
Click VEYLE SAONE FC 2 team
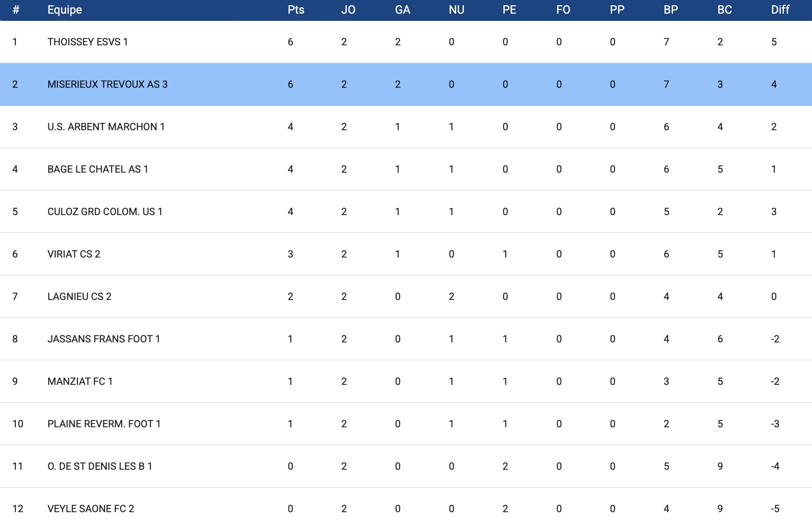tap(91, 509)
